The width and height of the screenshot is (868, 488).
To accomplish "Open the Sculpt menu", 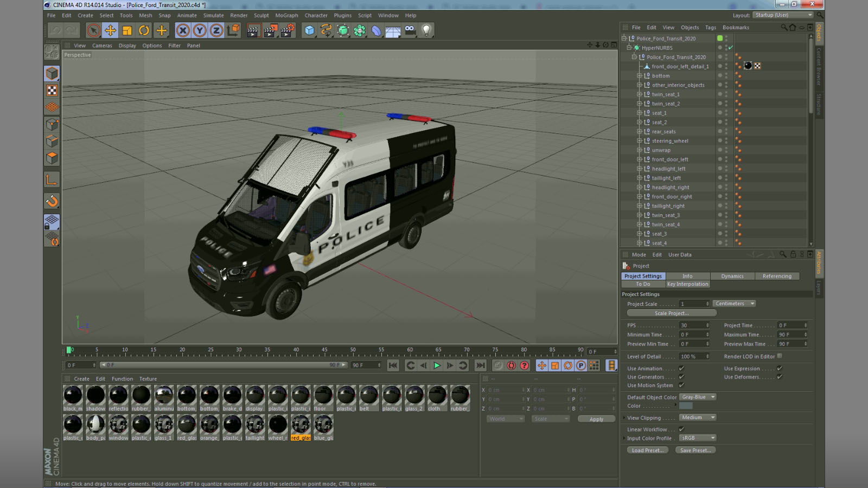I will [x=261, y=16].
